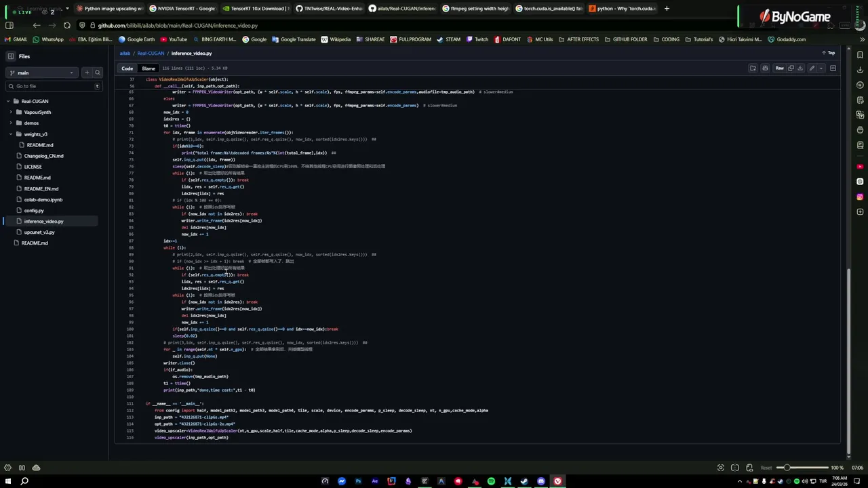Switch to TensorRT 10.x Download tab
Viewport: 868px width, 488px height.
(x=256, y=9)
